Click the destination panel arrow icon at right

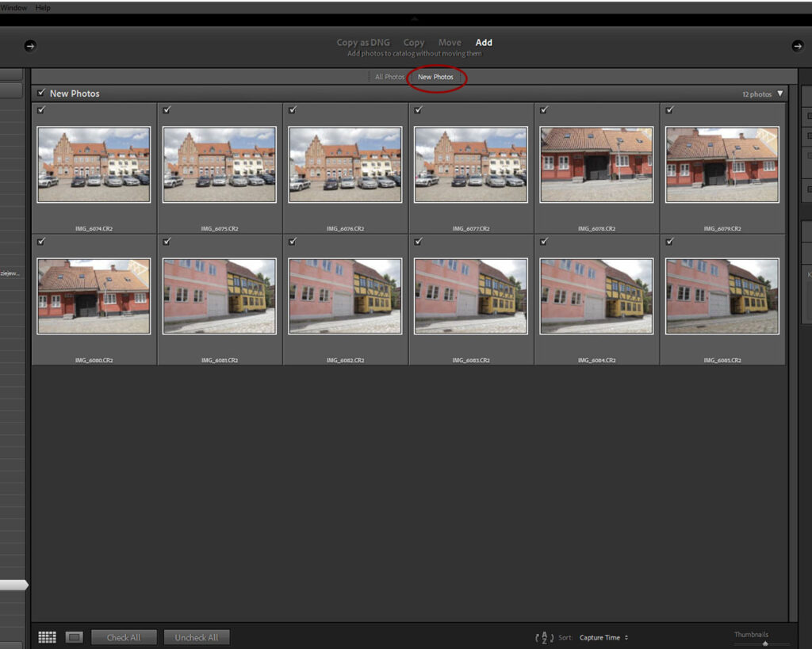point(797,46)
